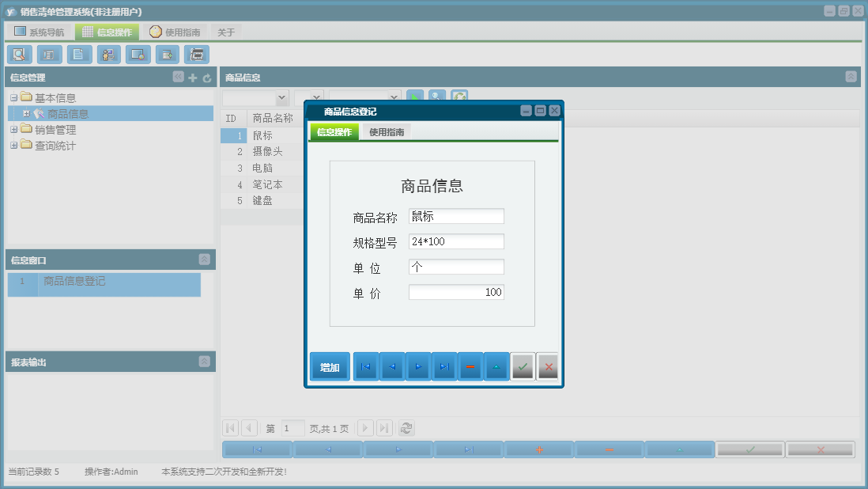Expand the 商品信息 tree node
The image size is (868, 489).
26,113
